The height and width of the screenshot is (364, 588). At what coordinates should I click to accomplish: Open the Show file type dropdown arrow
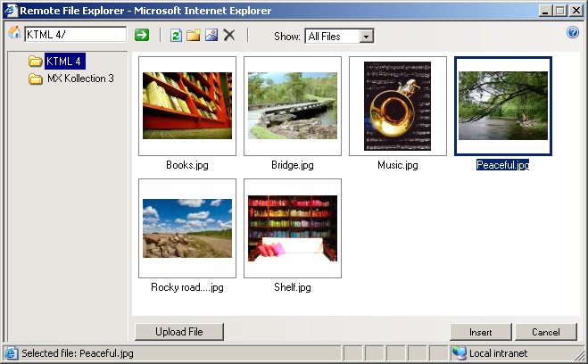[367, 37]
